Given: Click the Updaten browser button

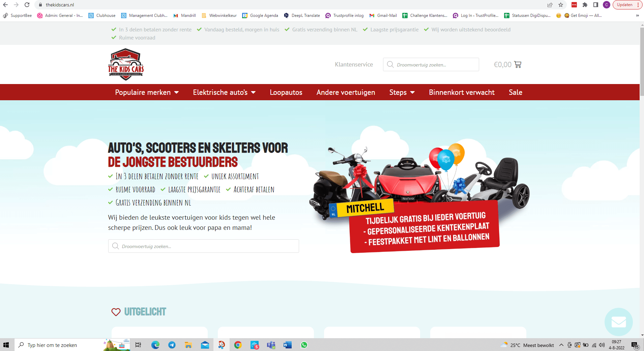Looking at the screenshot, I should (624, 5).
